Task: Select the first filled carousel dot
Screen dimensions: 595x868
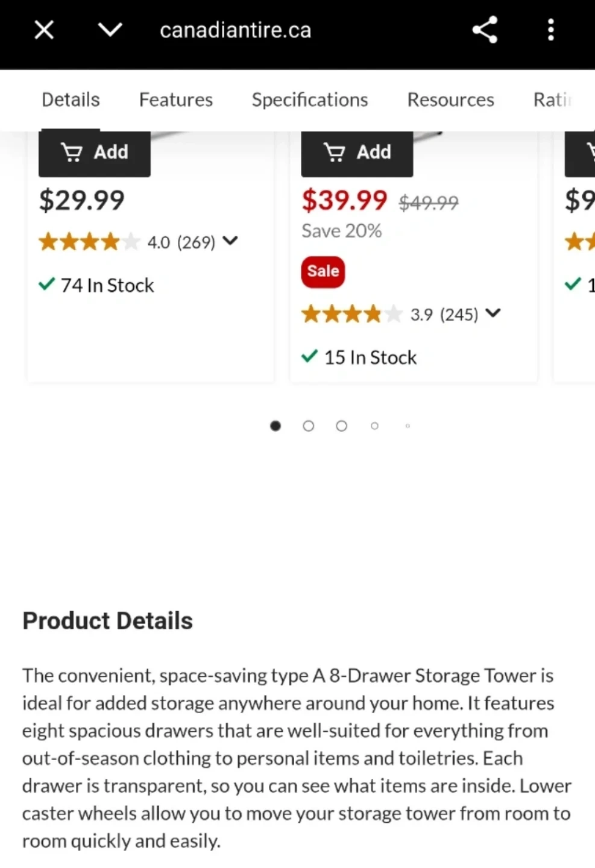Action: click(x=275, y=426)
